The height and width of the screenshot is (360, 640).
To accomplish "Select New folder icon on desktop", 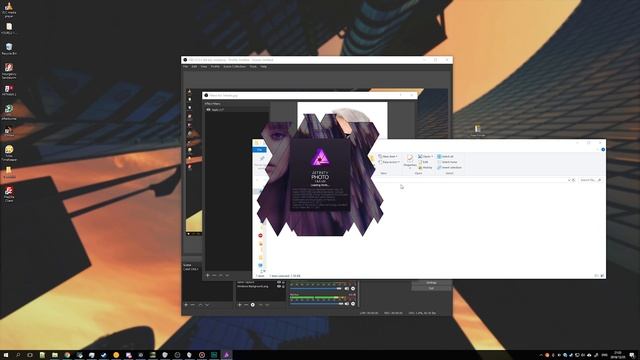I will (x=478, y=131).
